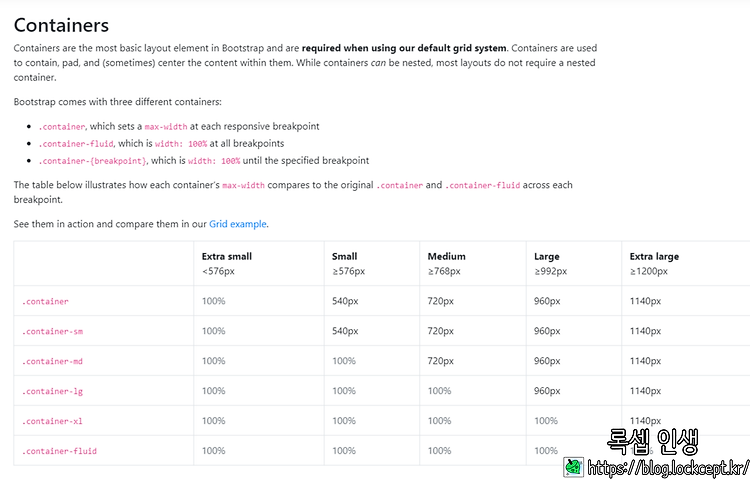Click the Containers heading

pyautogui.click(x=61, y=25)
